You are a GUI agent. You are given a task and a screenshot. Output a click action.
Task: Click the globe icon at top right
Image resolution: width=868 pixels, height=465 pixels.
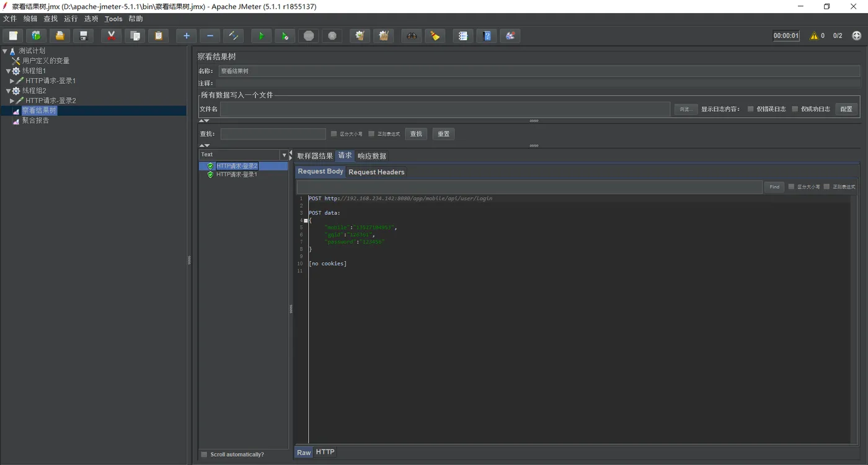click(x=857, y=35)
